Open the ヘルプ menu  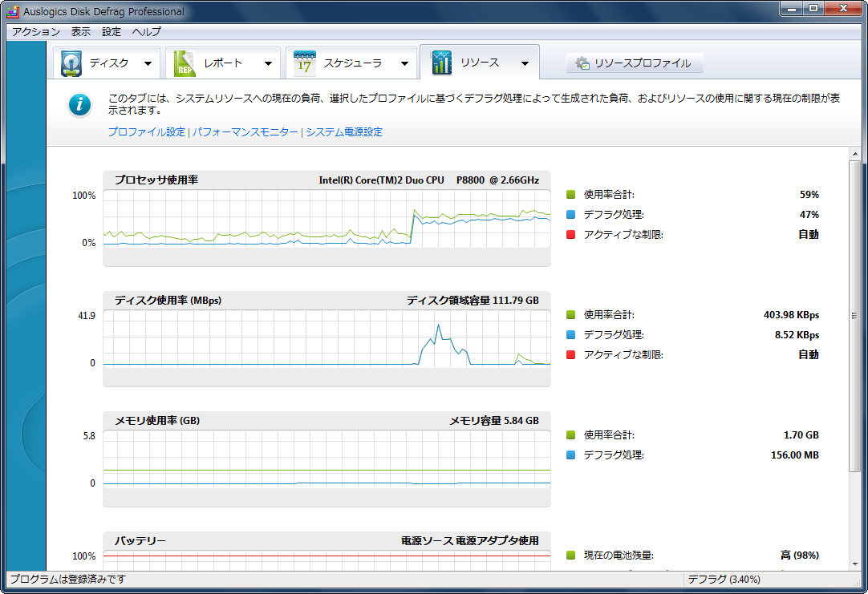(x=146, y=31)
